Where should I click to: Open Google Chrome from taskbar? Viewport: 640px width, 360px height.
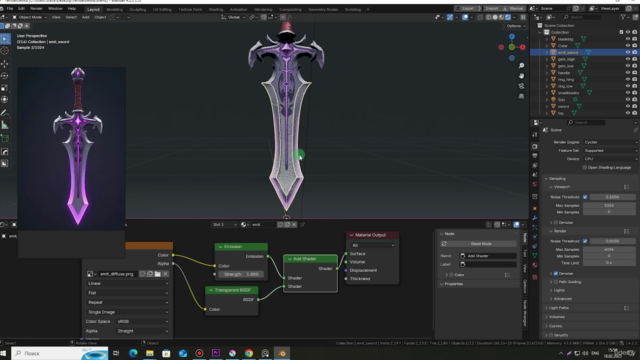[249, 353]
